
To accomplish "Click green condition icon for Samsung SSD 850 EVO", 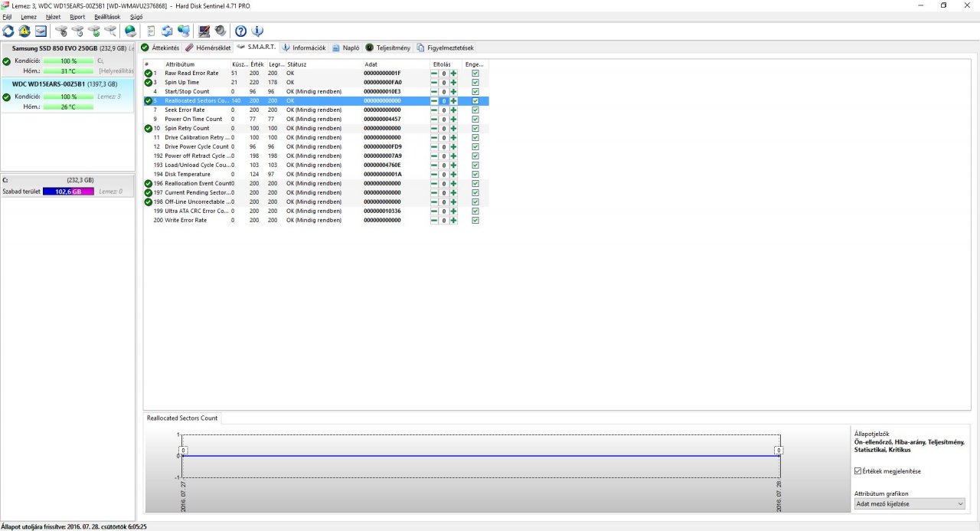I will [x=7, y=61].
